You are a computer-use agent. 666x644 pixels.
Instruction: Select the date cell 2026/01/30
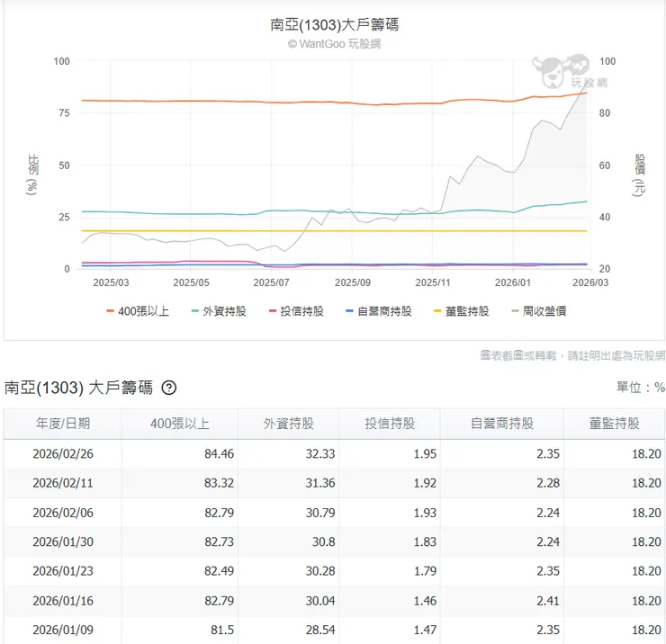click(x=63, y=541)
